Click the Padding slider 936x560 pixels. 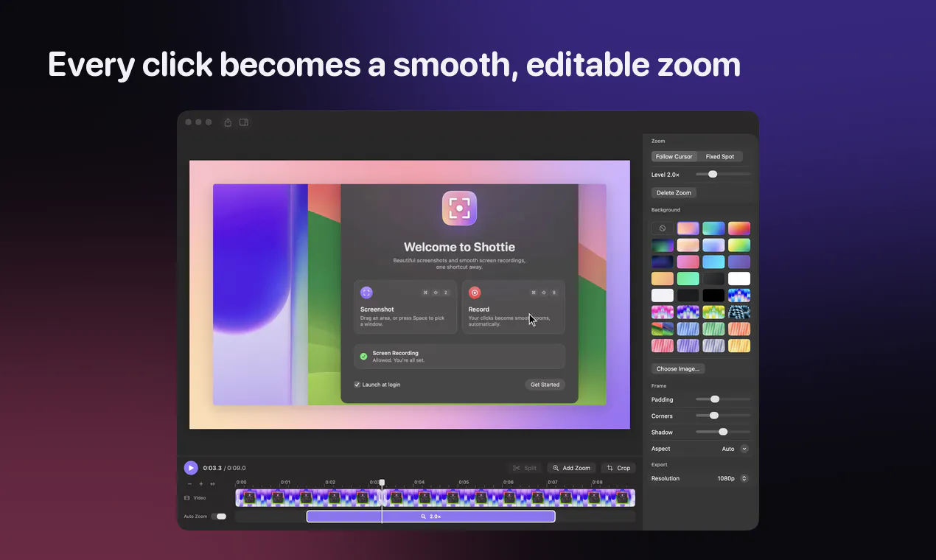723,399
